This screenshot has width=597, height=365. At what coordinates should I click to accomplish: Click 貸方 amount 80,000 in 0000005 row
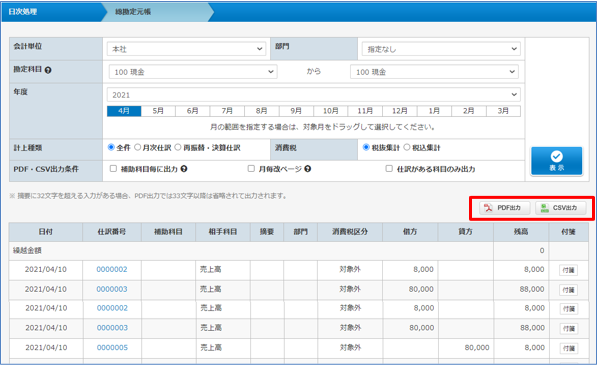477,347
